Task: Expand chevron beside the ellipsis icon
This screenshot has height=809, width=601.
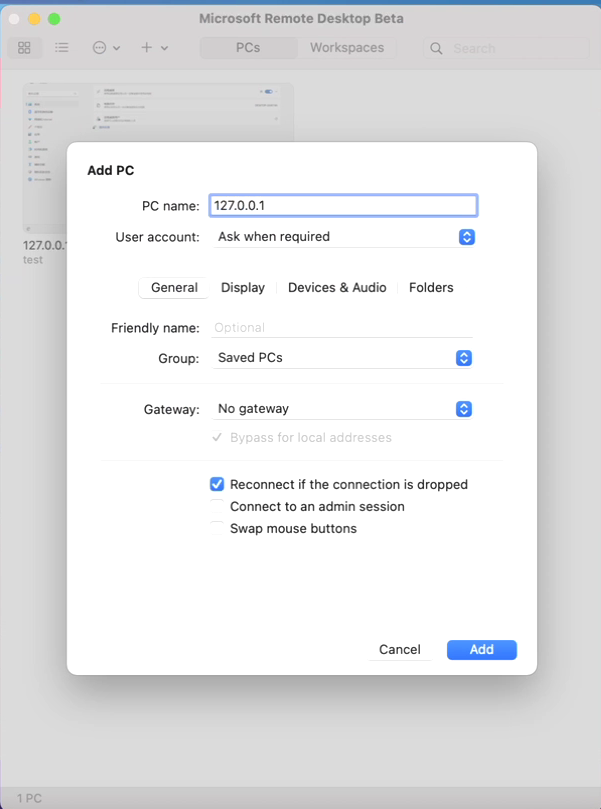Action: [x=117, y=48]
